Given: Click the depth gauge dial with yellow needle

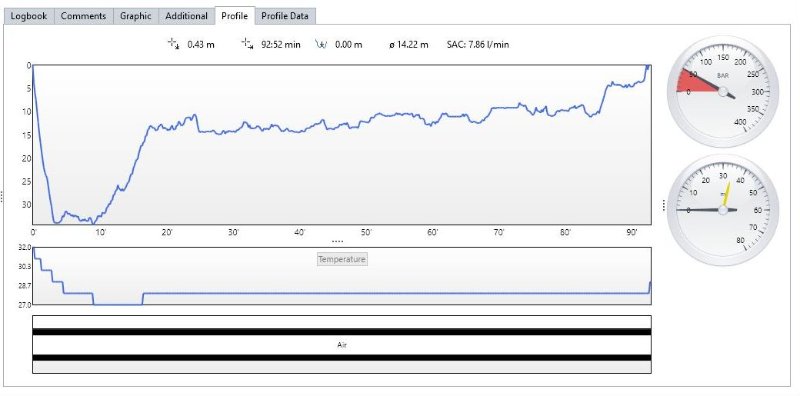Looking at the screenshot, I should coord(723,210).
